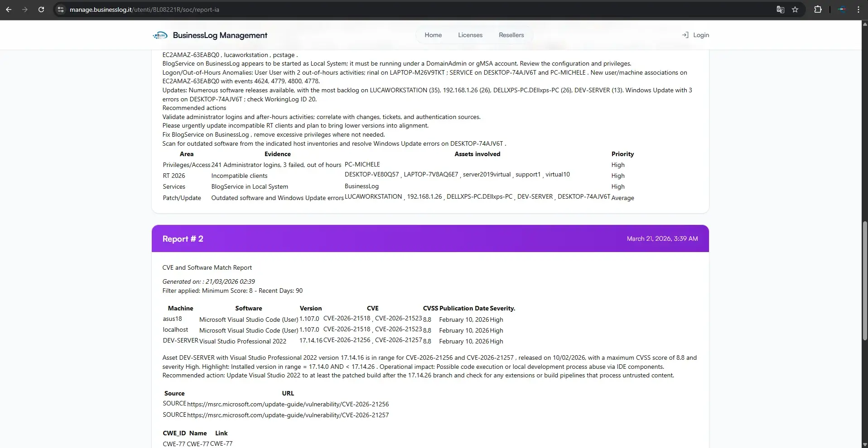Click the Services area cell
Image resolution: width=868 pixels, height=448 pixels.
[174, 186]
